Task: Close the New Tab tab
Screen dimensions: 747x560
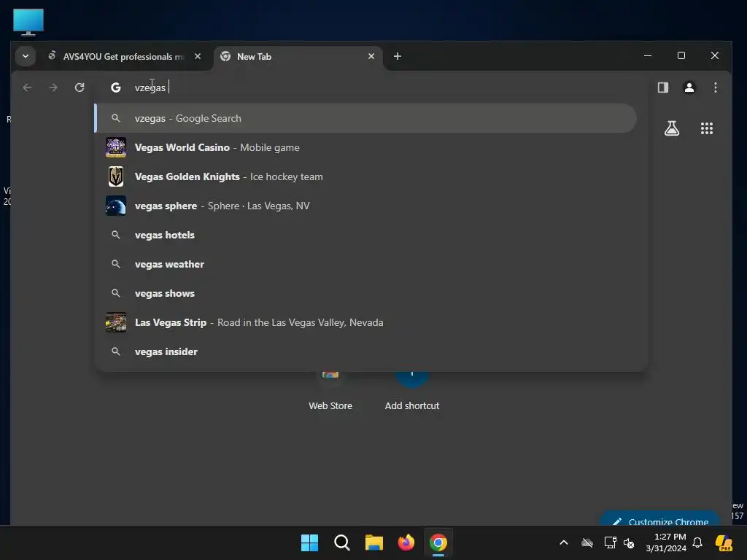Action: click(371, 56)
